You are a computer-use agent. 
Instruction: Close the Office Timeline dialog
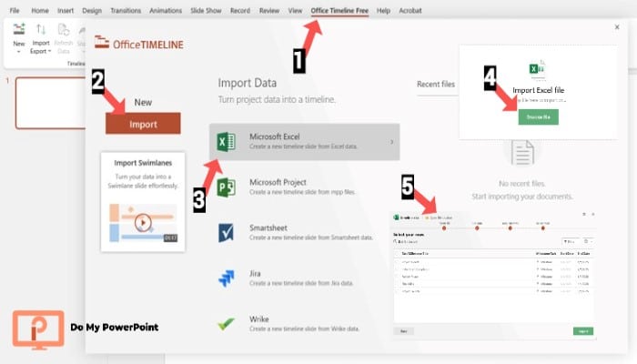[x=617, y=26]
